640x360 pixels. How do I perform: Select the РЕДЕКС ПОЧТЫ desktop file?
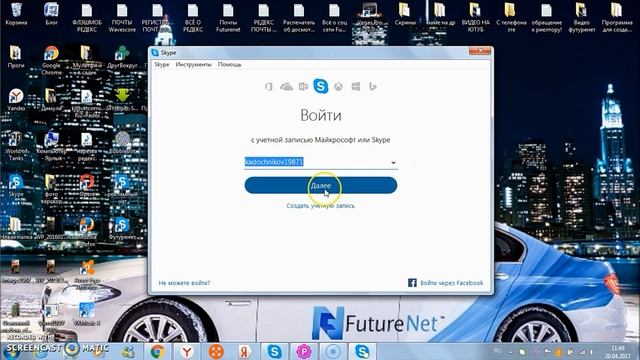click(x=263, y=17)
